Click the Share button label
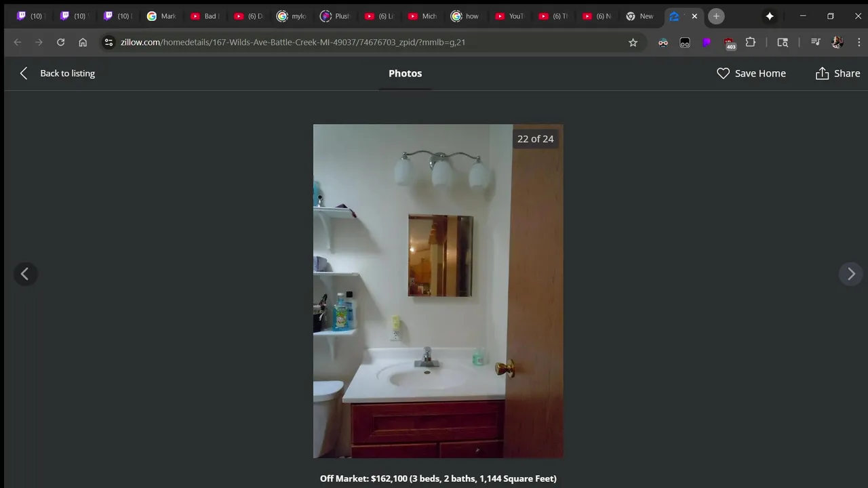Viewport: 868px width, 488px height. pyautogui.click(x=847, y=73)
